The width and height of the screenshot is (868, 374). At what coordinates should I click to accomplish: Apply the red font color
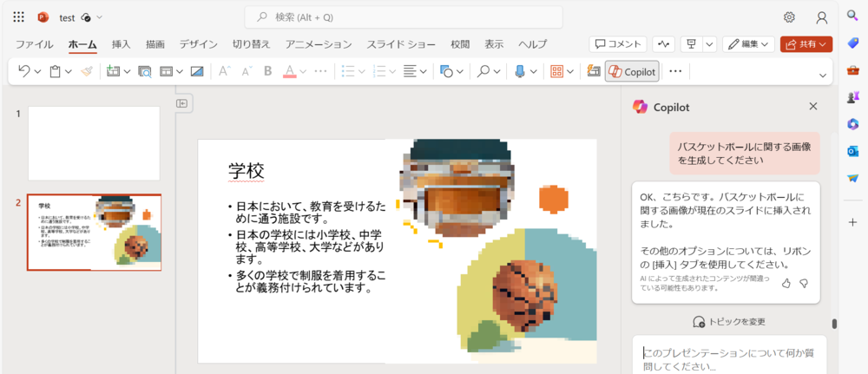[290, 71]
